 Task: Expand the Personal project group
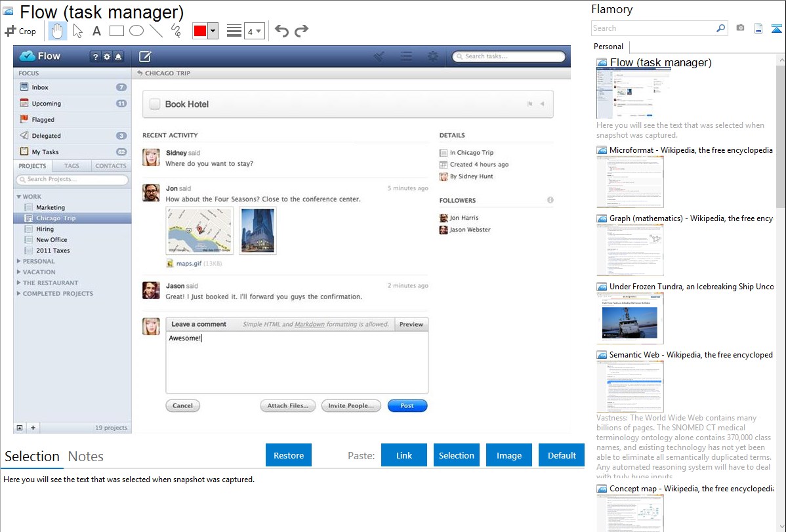pyautogui.click(x=18, y=261)
